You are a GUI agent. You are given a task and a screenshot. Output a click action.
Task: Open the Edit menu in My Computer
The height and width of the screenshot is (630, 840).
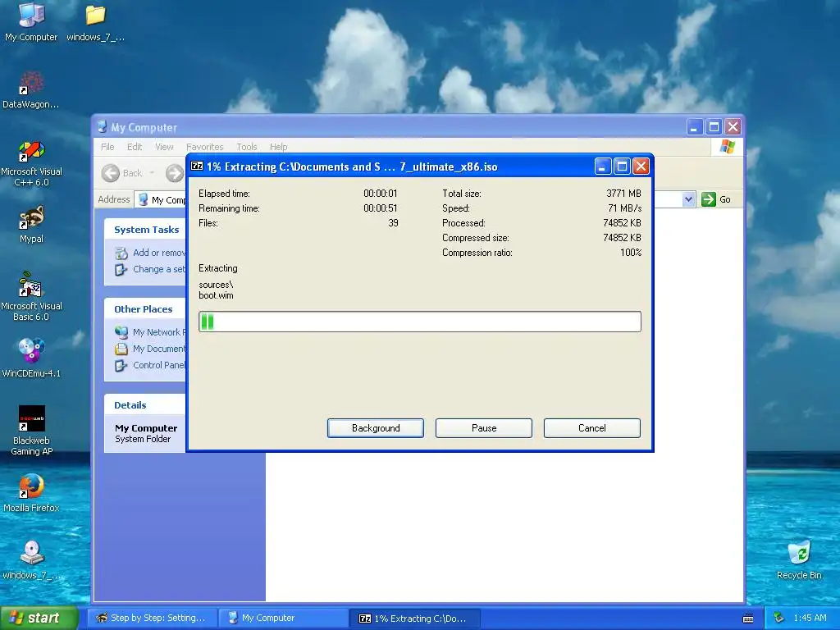135,147
